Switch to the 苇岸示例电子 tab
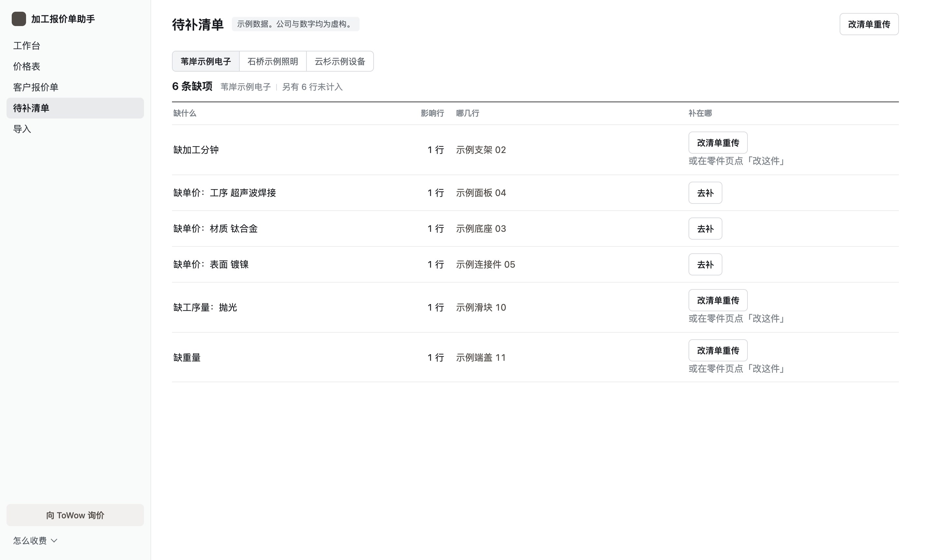The width and height of the screenshot is (938, 560). coord(206,61)
